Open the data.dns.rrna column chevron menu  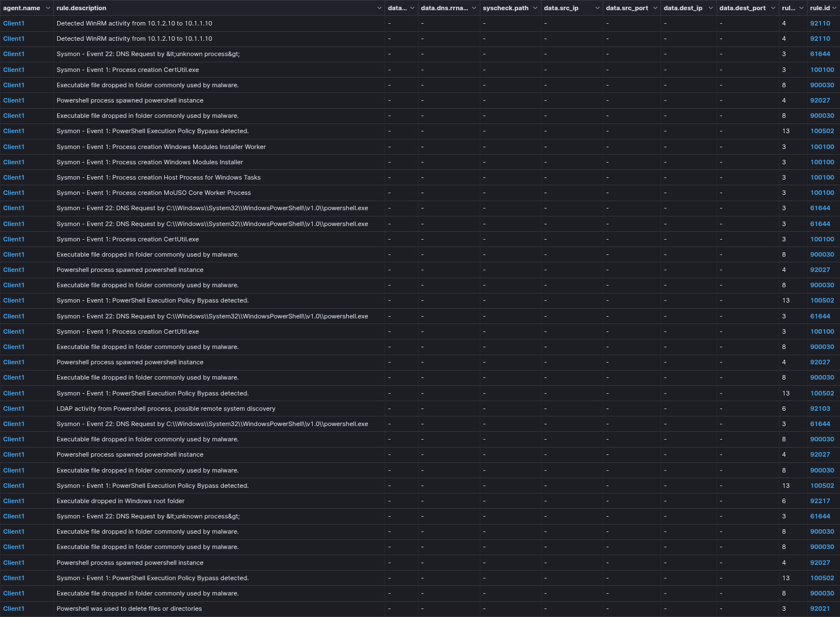474,8
